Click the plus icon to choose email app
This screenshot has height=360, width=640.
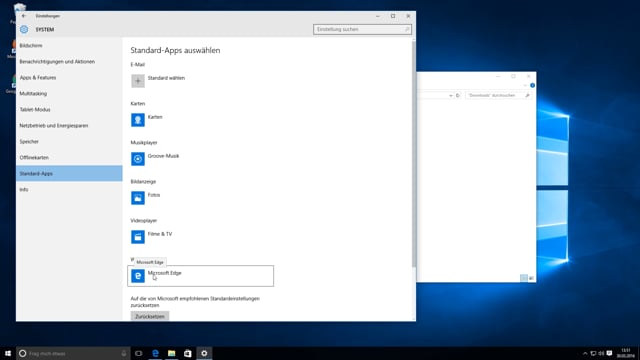(x=138, y=81)
